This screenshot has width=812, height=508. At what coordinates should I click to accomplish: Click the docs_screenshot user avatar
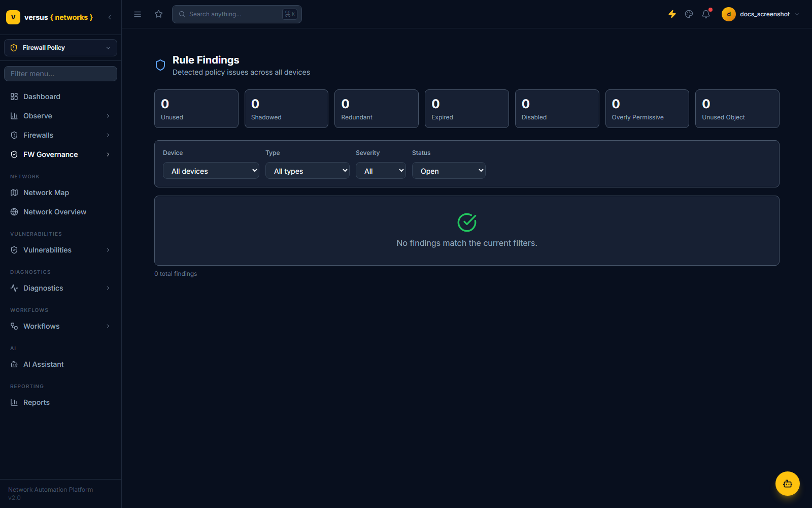pos(729,14)
